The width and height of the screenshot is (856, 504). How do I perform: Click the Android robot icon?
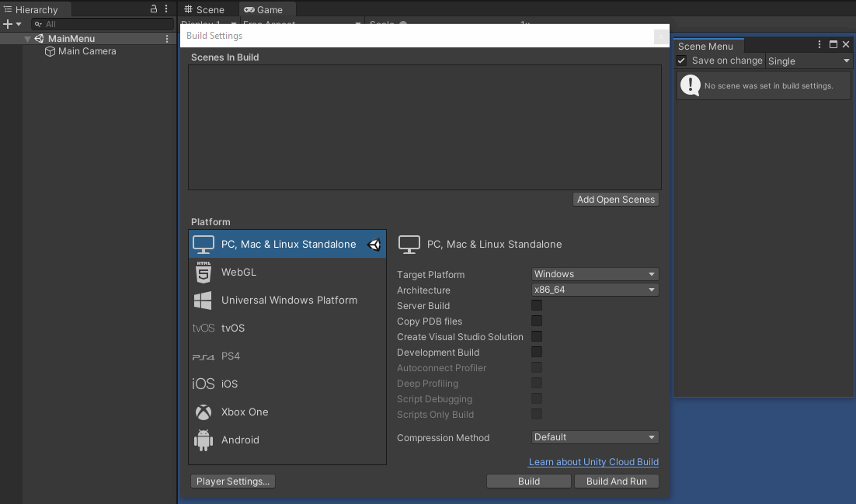pos(203,440)
